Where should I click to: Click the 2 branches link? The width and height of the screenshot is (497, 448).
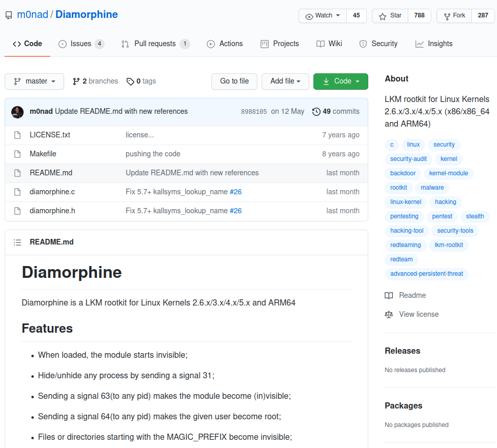point(95,82)
